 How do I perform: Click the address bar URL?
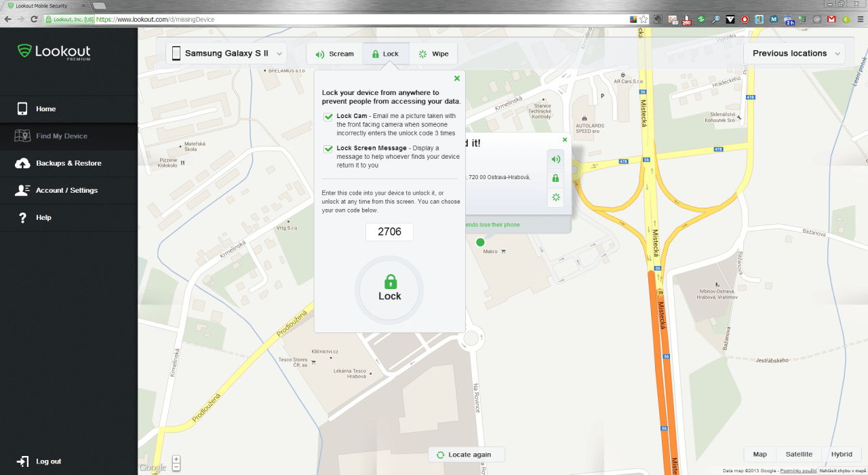155,20
